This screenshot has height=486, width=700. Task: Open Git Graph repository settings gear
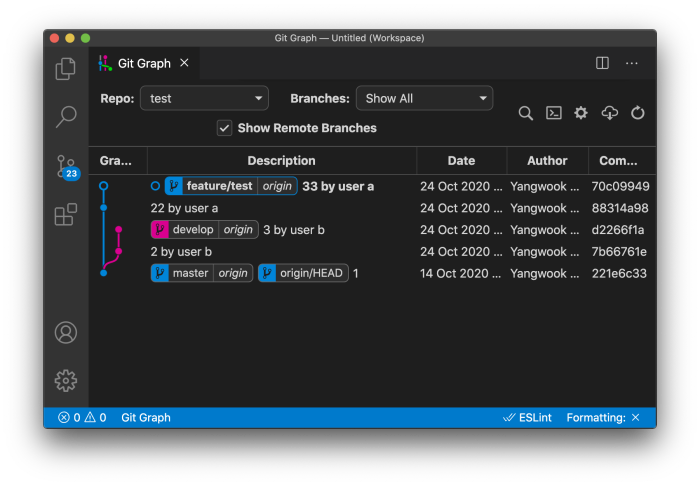coord(581,113)
